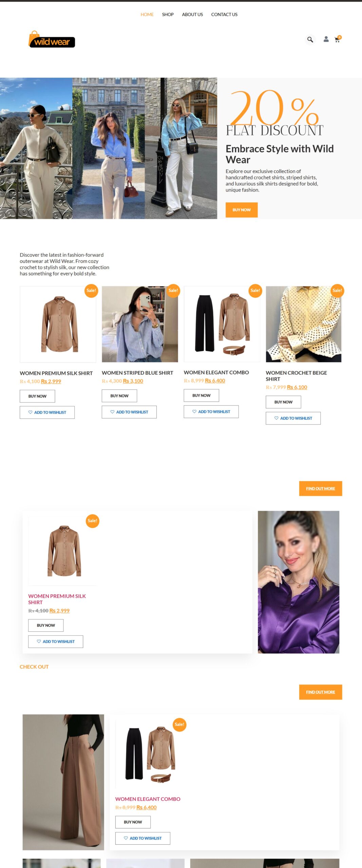
Task: Click the purple silk shirt model image
Action: tap(299, 582)
